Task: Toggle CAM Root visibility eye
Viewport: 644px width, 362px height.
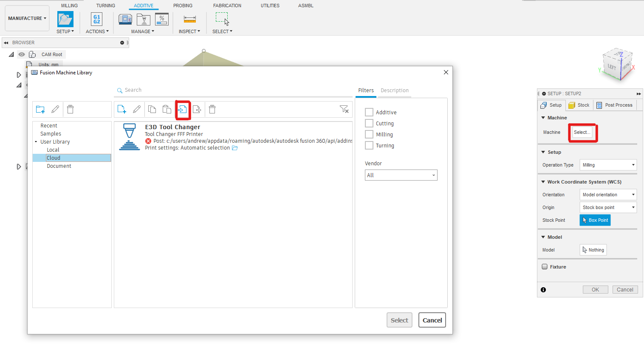Action: point(22,54)
